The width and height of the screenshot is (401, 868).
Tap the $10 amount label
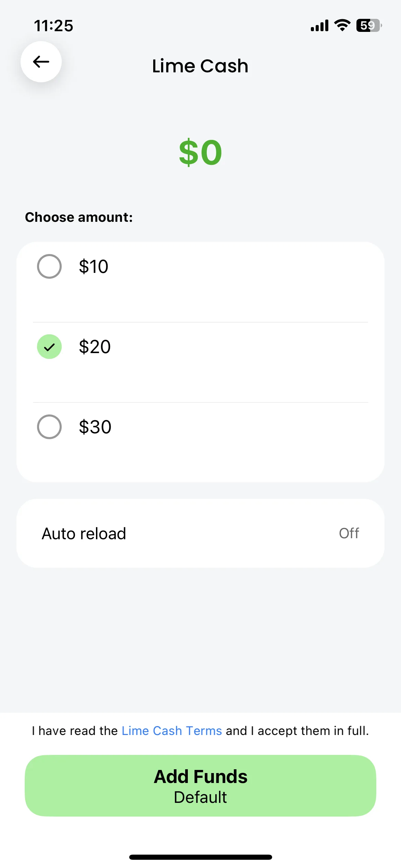94,266
